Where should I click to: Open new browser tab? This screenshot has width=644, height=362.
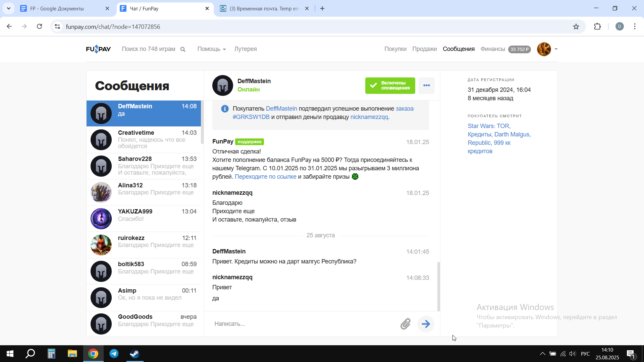322,8
